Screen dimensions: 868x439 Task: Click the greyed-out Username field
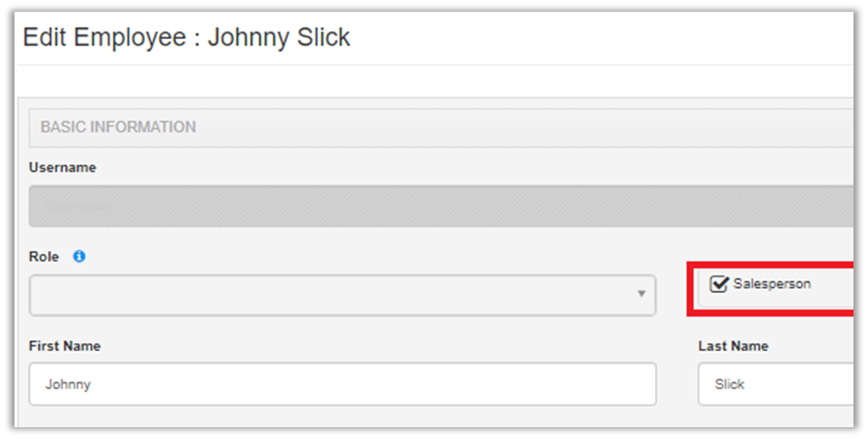[440, 207]
